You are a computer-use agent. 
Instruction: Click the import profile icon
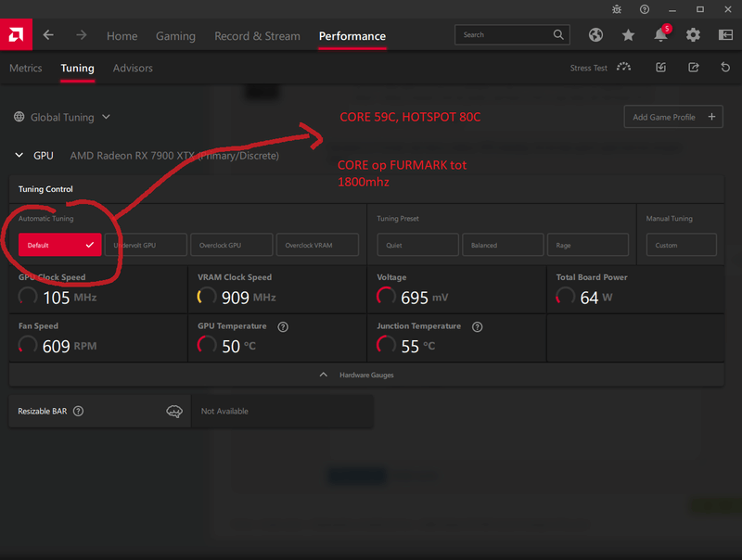coord(660,67)
